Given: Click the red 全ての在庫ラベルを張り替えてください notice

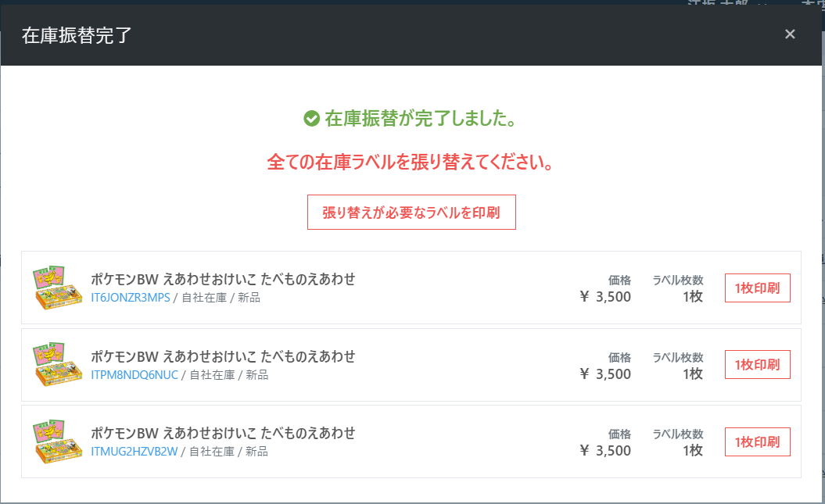Looking at the screenshot, I should [411, 164].
